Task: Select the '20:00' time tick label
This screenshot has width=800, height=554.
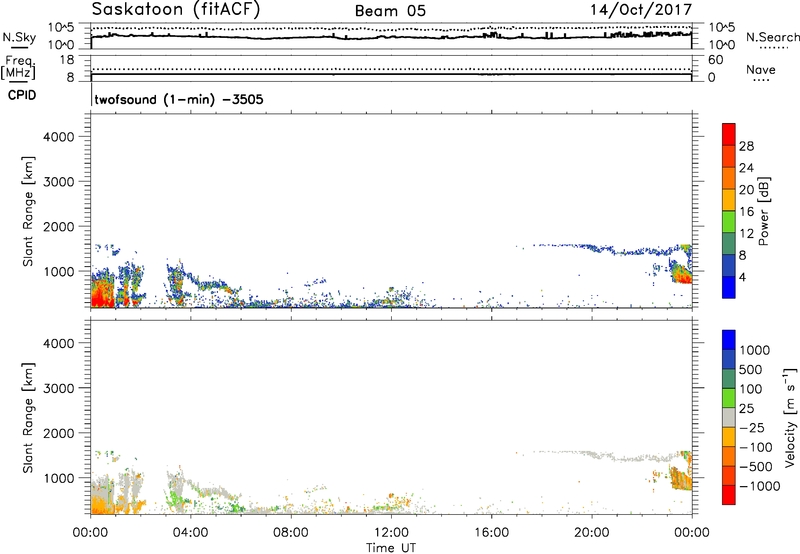Action: coord(592,533)
